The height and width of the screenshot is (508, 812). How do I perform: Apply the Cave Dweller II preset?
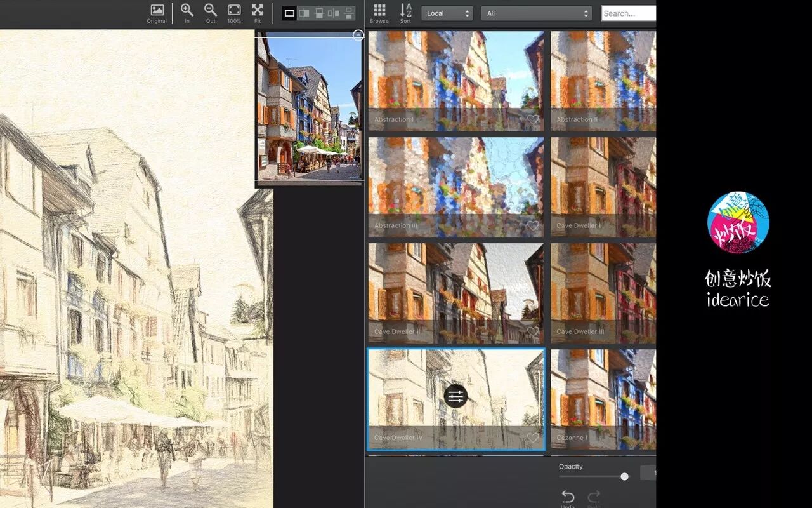pyautogui.click(x=455, y=293)
